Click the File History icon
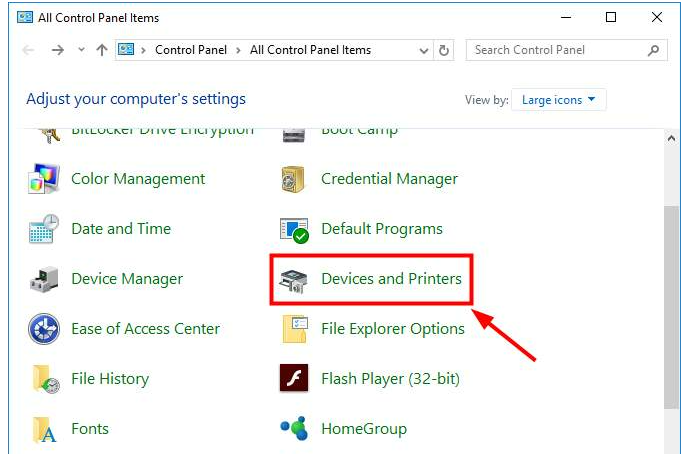 pyautogui.click(x=45, y=379)
